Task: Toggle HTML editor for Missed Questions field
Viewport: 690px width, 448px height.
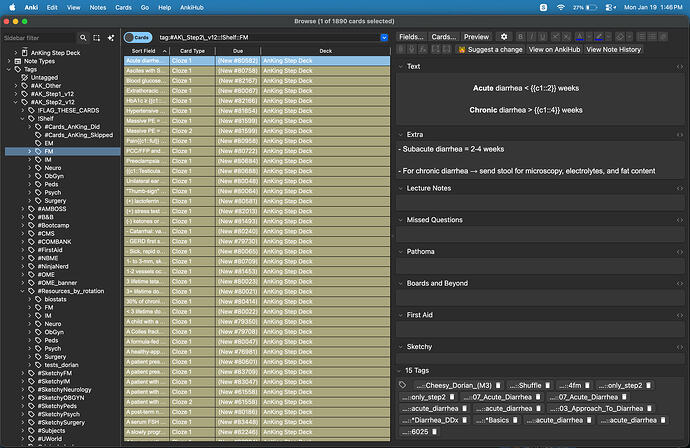Action: click(680, 220)
